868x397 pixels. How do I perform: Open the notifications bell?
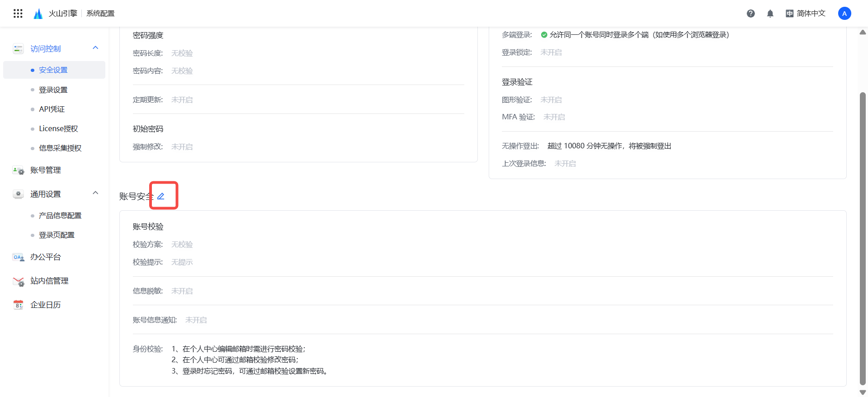(770, 14)
